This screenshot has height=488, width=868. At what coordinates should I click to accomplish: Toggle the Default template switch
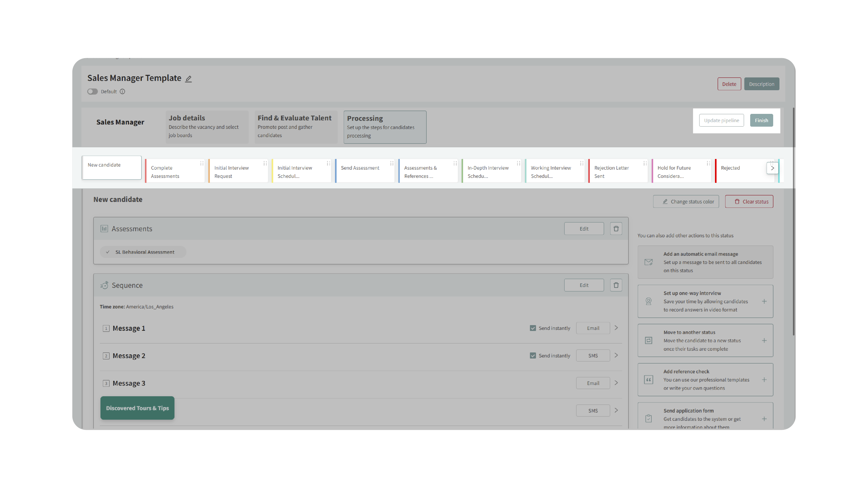pos(92,91)
